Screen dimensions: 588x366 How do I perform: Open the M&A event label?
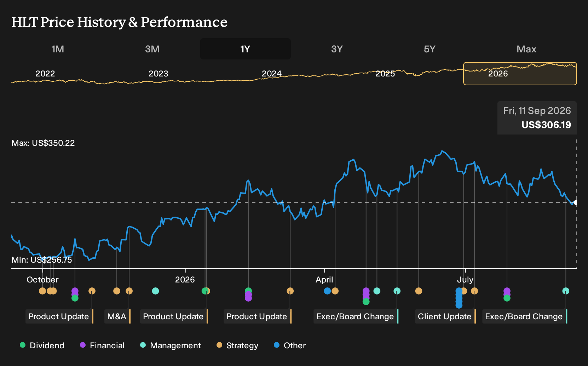pos(117,316)
